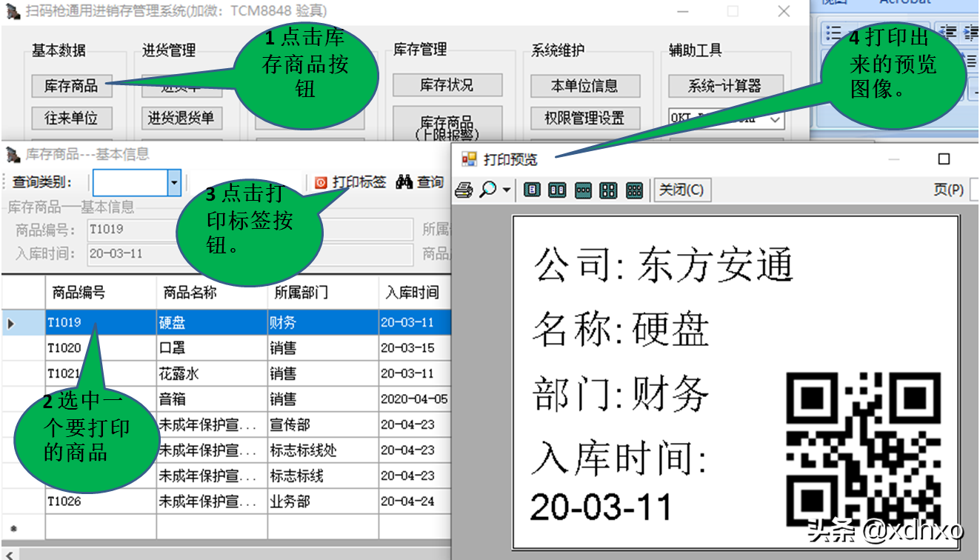
Task: Click the 硬盘 product name cell
Action: [x=212, y=323]
